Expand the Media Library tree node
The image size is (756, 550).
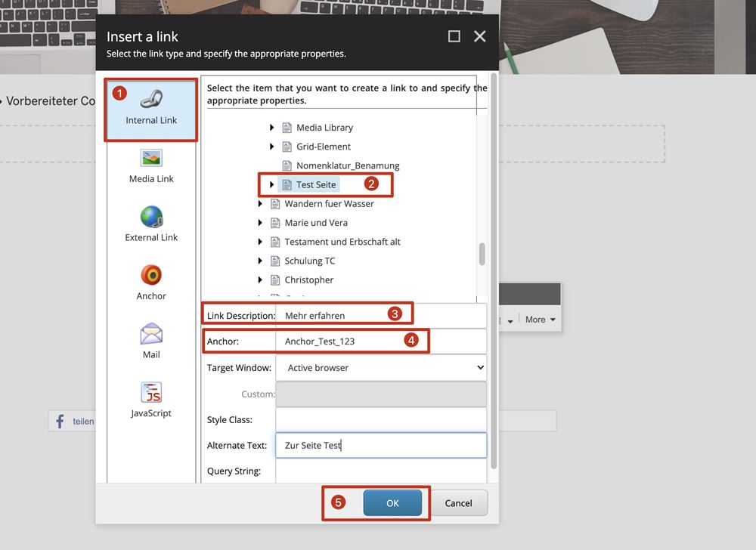[272, 128]
